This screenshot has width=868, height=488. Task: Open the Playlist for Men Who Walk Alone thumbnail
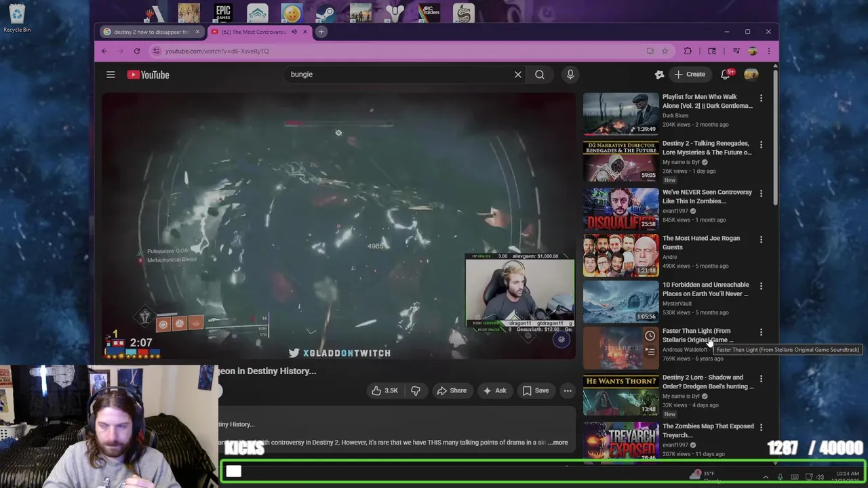(620, 114)
